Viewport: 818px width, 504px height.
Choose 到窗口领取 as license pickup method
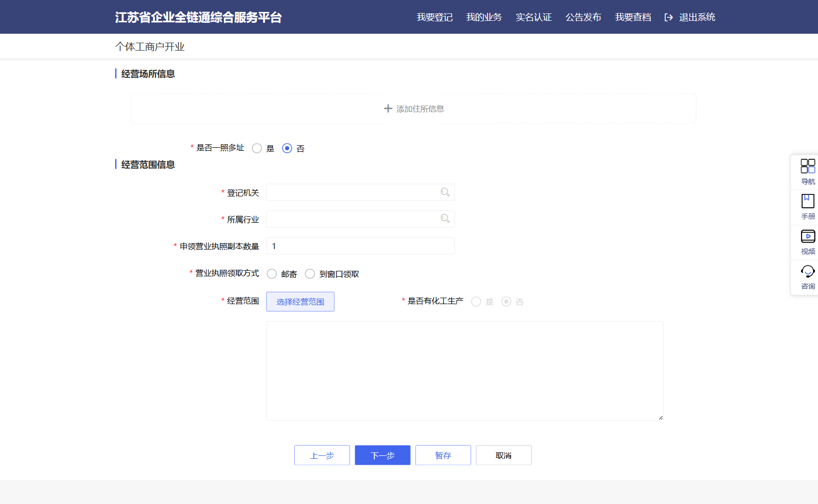pyautogui.click(x=310, y=274)
